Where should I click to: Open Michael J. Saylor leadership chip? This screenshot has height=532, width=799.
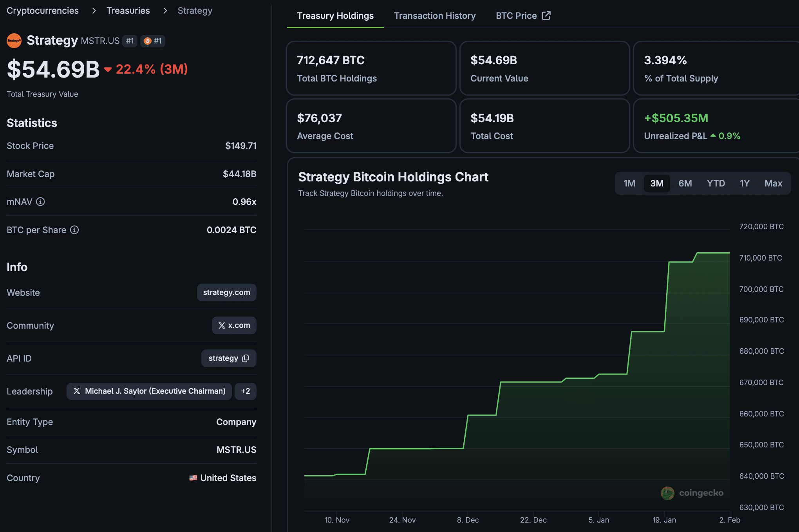(x=149, y=391)
